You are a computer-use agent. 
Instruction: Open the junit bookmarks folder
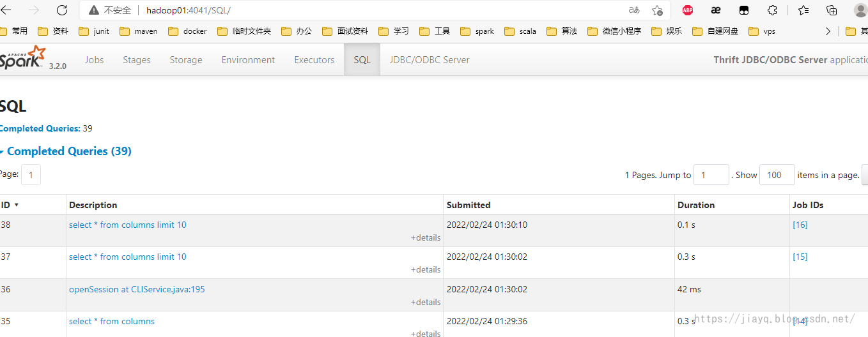[94, 31]
